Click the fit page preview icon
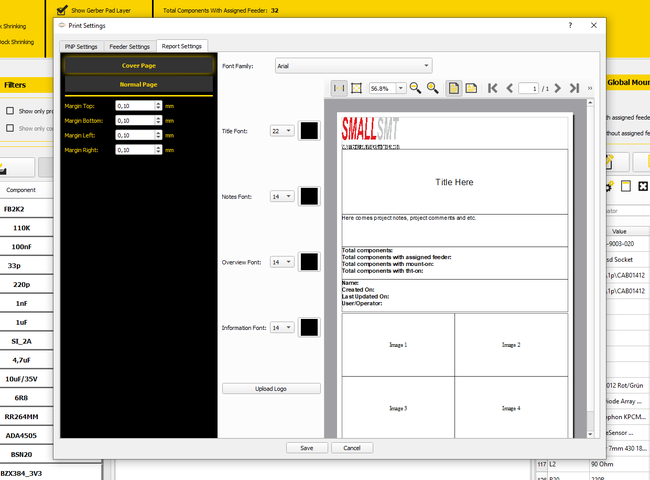 click(x=357, y=88)
